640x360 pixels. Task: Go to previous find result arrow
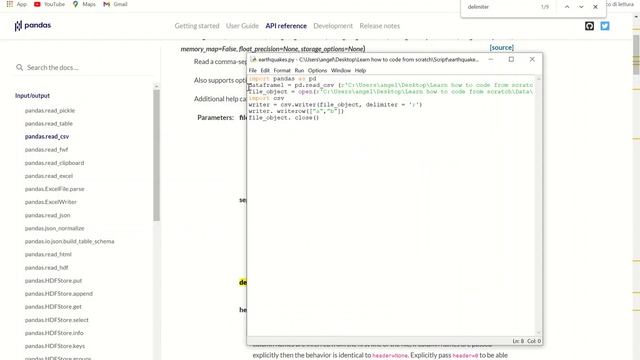click(567, 7)
